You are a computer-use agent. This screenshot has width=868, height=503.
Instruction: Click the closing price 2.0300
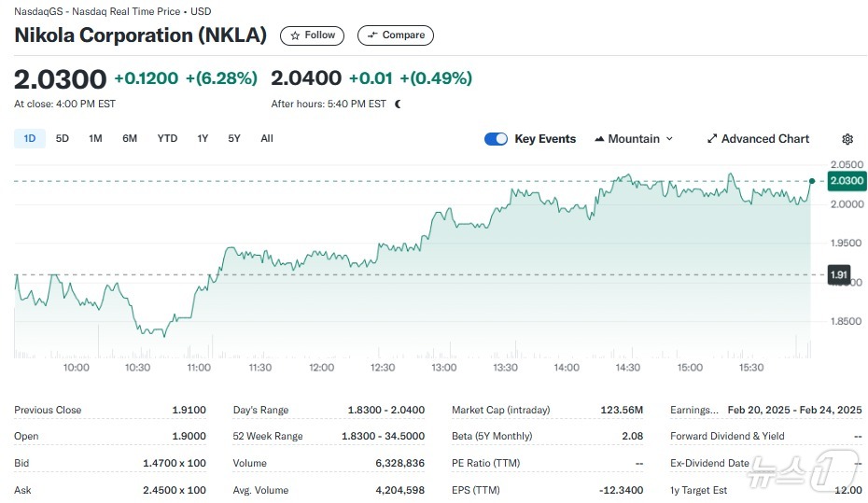(60, 79)
